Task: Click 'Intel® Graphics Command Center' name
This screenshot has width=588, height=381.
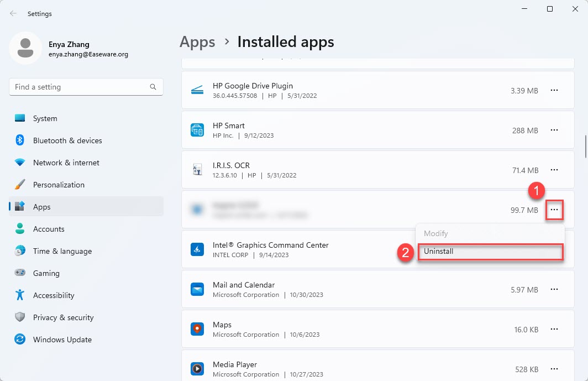Action: (x=271, y=245)
